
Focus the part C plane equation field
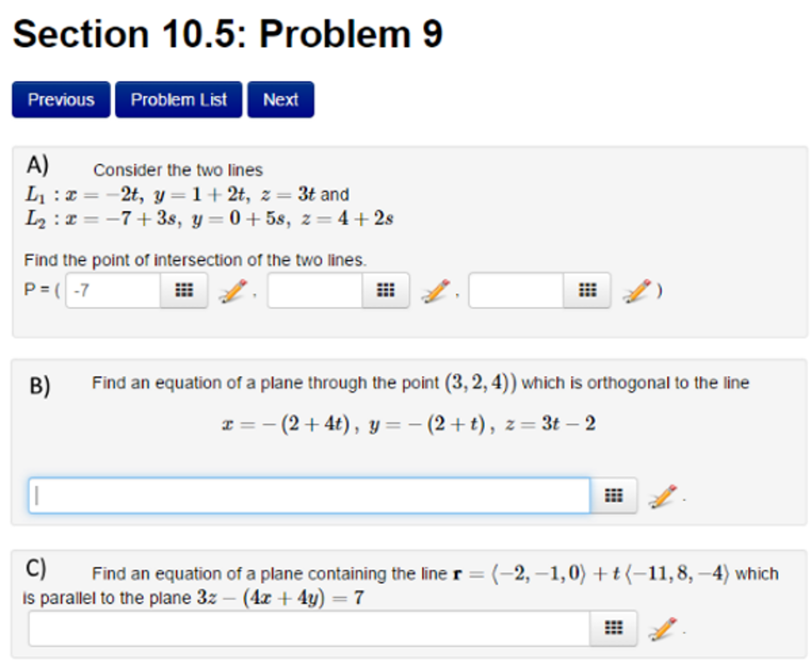coord(309,628)
